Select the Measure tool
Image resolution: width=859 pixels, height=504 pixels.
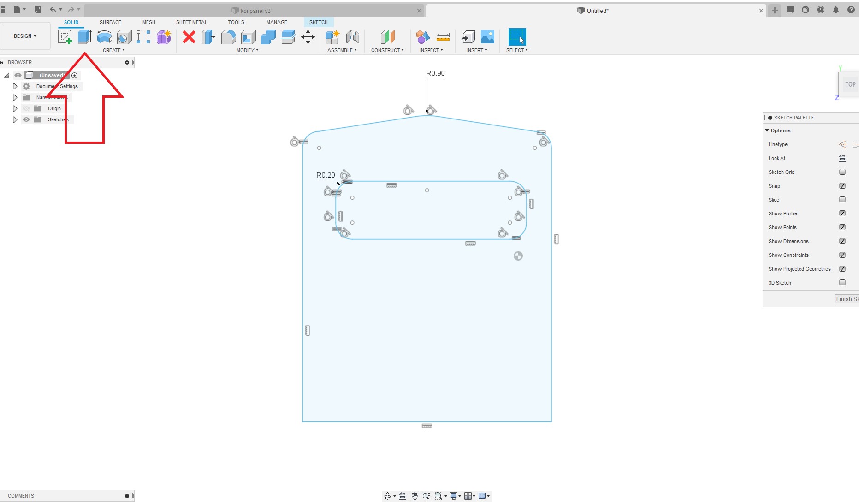pyautogui.click(x=443, y=37)
